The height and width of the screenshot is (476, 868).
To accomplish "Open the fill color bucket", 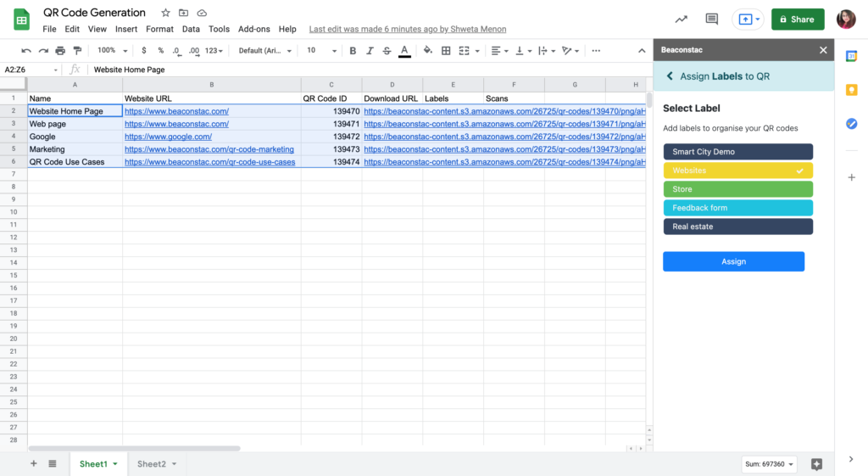I will (428, 50).
